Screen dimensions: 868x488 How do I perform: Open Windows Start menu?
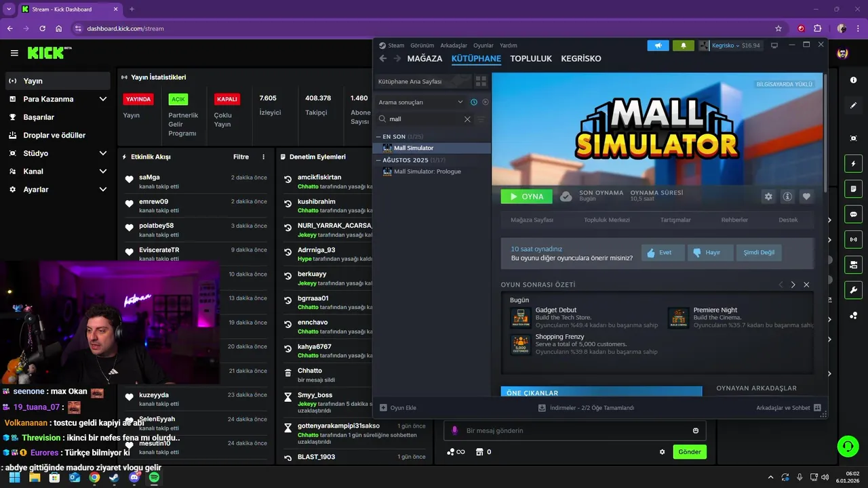(x=15, y=477)
